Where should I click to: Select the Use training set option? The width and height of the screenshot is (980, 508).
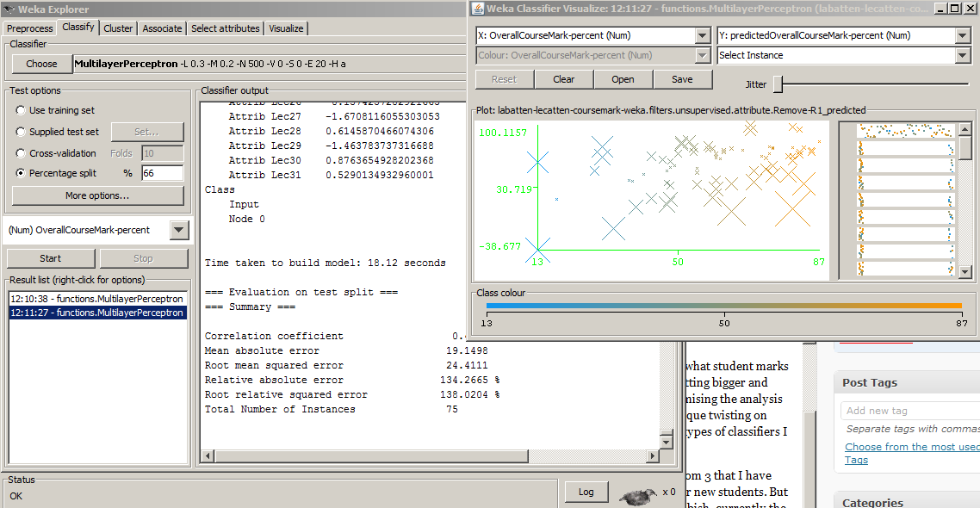(x=55, y=110)
